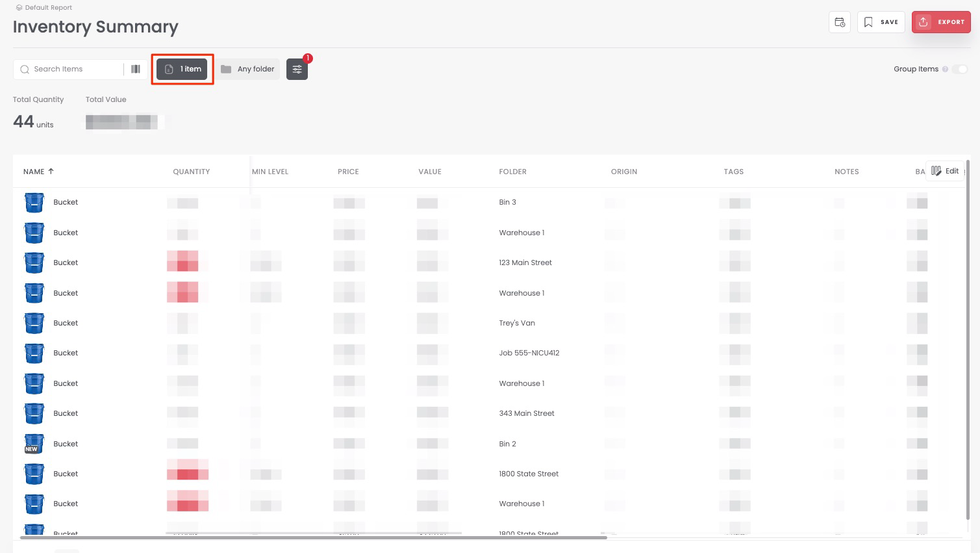Open the filters slider icon button
980x553 pixels.
pos(297,69)
